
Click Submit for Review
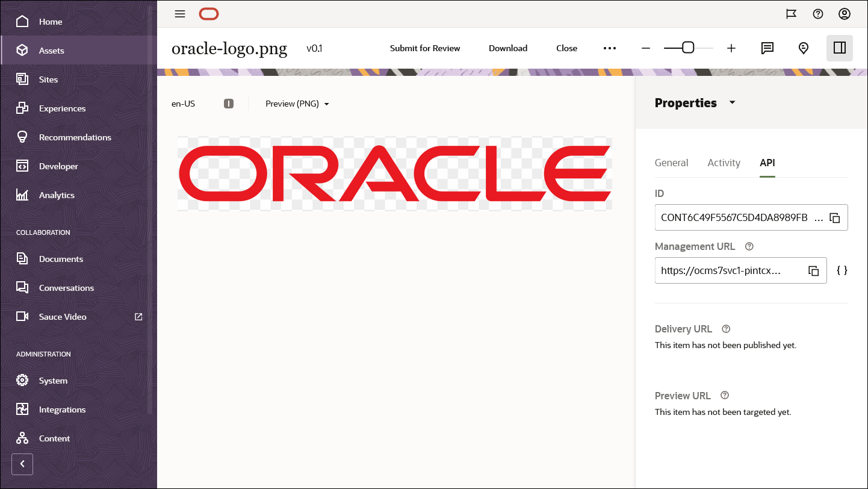tap(425, 48)
